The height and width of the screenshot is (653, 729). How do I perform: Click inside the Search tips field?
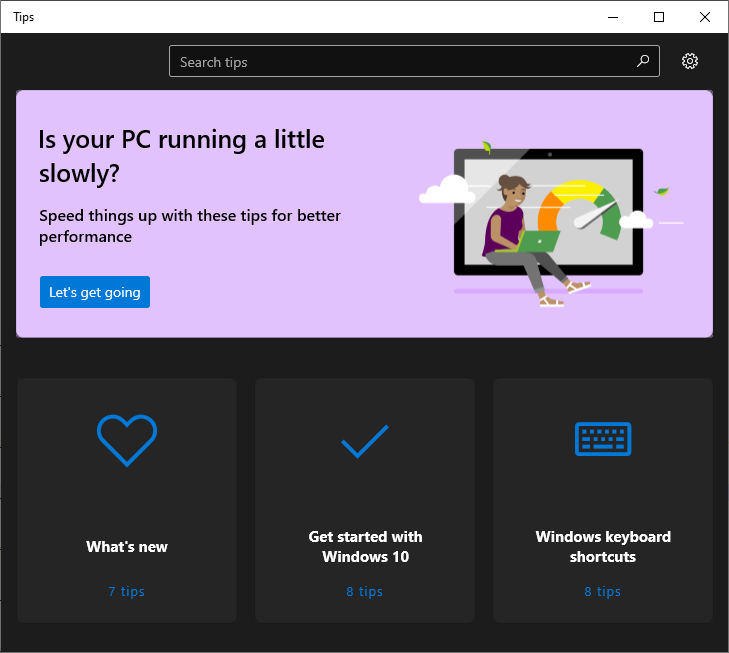tap(414, 61)
